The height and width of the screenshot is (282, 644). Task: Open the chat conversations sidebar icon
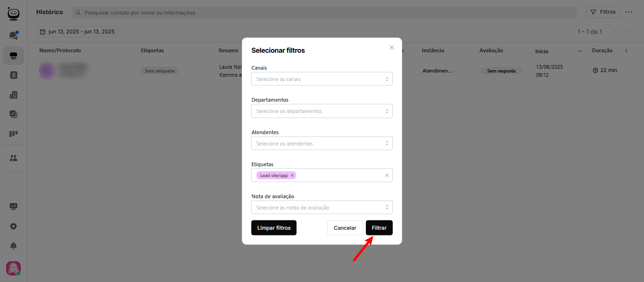click(13, 36)
